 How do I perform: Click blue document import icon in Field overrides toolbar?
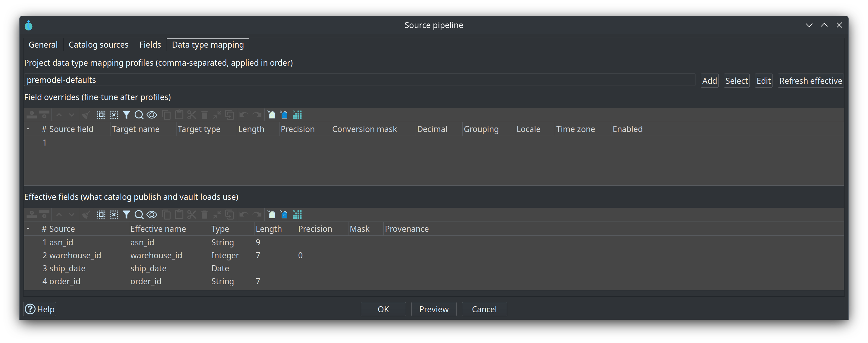pyautogui.click(x=284, y=115)
